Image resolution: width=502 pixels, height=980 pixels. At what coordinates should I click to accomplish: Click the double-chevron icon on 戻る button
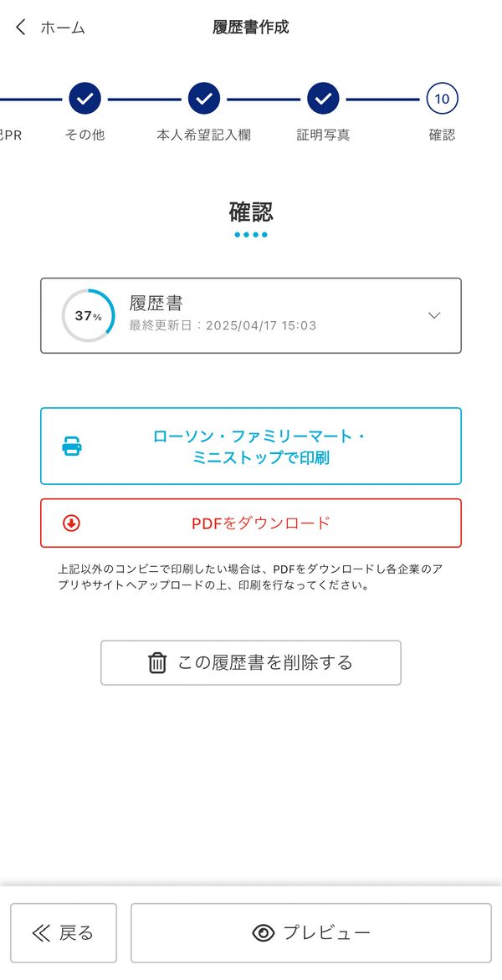(x=41, y=933)
